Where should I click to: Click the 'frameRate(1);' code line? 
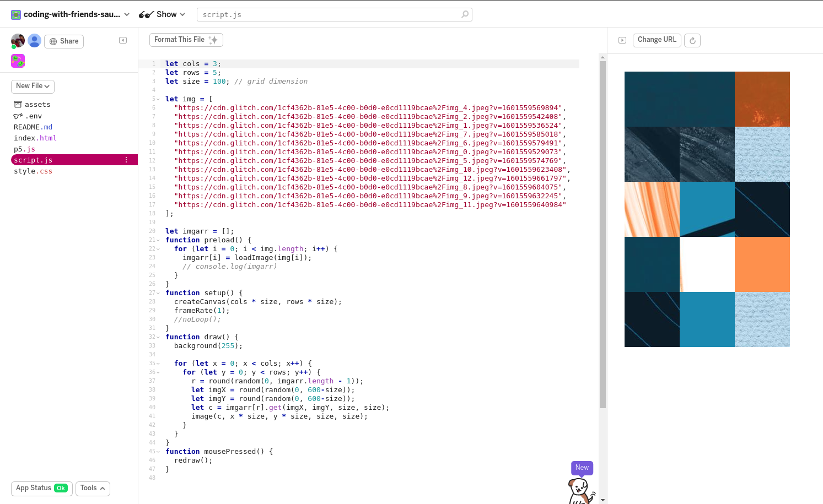coord(202,311)
